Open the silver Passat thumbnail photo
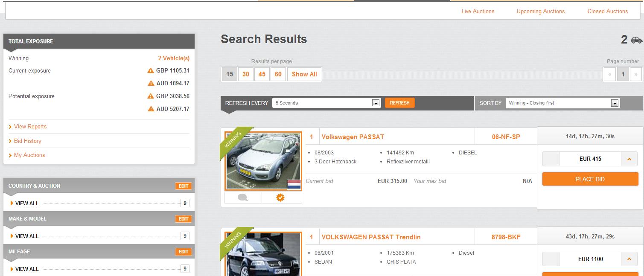 (263, 161)
